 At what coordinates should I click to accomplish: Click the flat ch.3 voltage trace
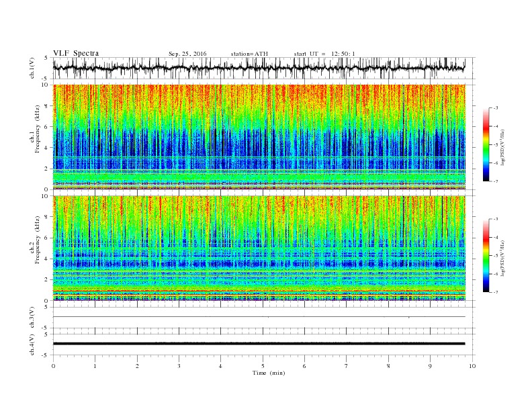(259, 317)
